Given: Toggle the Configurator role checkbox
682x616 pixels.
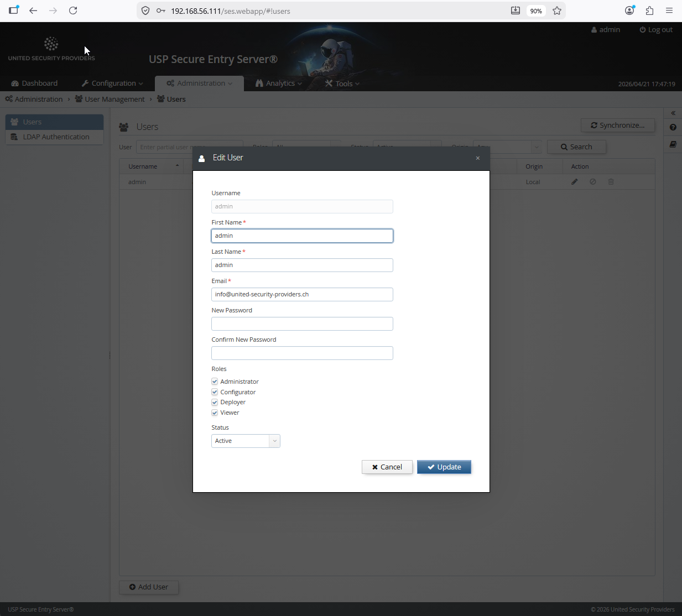Looking at the screenshot, I should click(215, 392).
